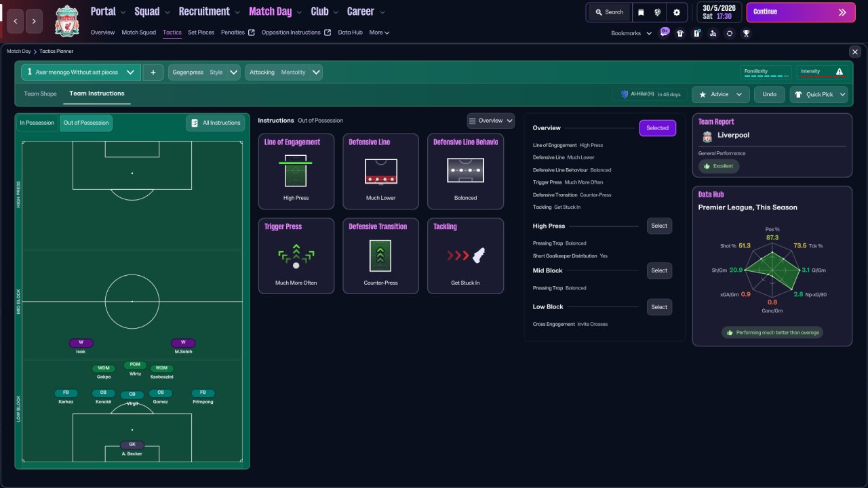
Task: Click the Intensity level bar
Action: (823, 77)
